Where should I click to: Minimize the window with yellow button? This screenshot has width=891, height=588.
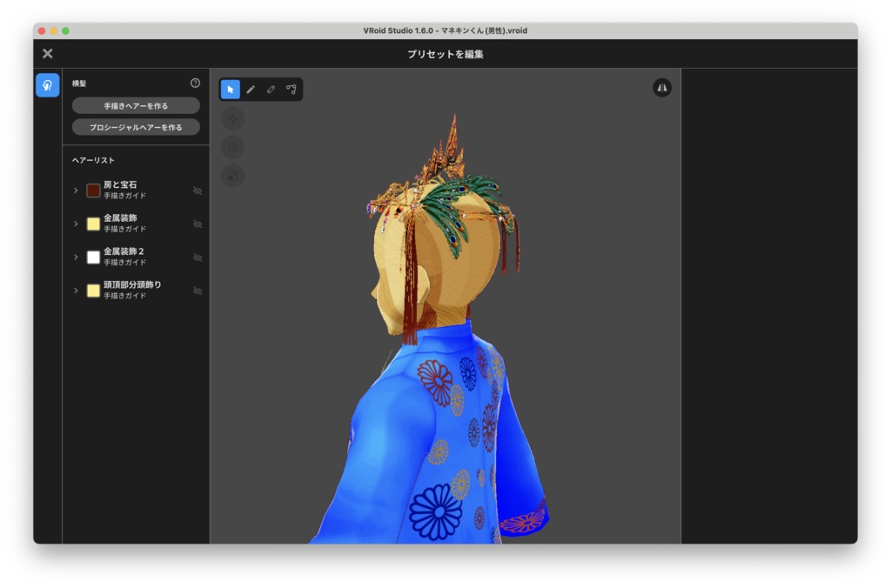pos(53,30)
